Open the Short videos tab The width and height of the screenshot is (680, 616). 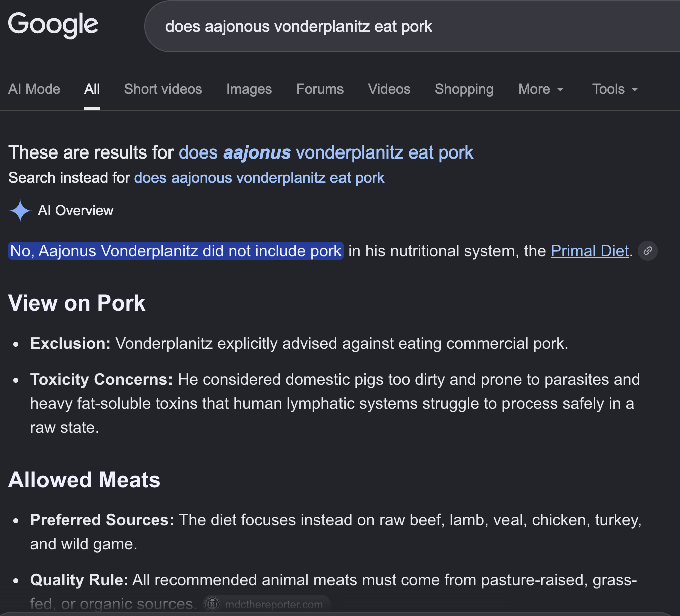point(163,89)
